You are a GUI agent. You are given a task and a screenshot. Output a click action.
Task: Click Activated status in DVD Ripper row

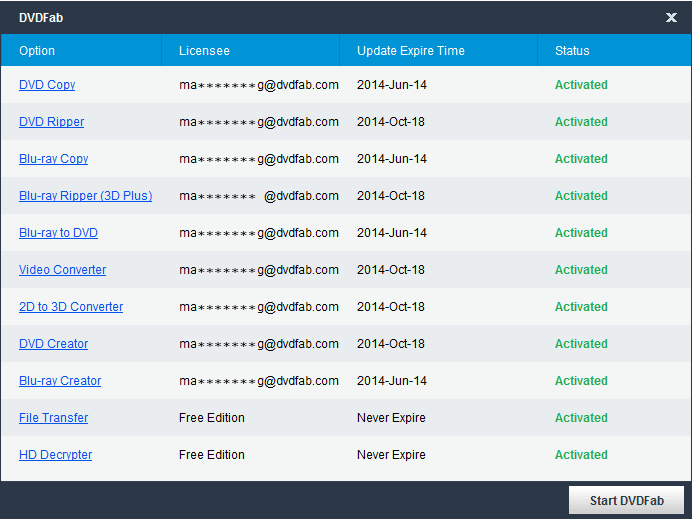[581, 122]
